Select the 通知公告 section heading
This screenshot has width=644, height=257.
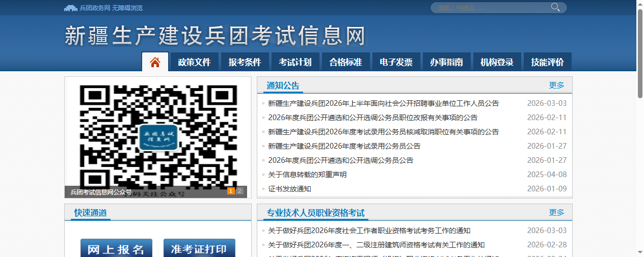(283, 85)
